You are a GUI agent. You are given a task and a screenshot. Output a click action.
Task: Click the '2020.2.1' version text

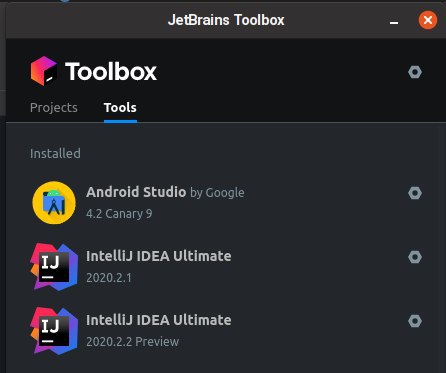[109, 278]
